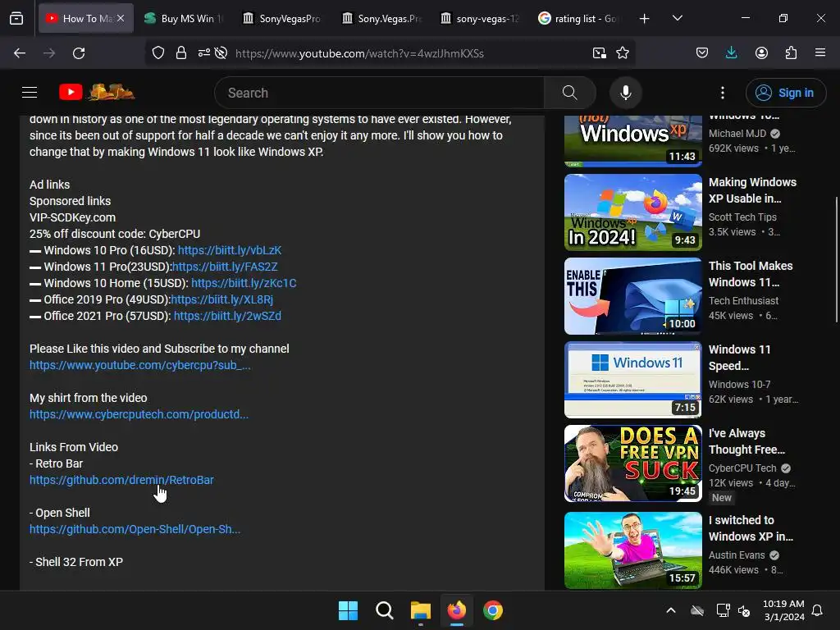The image size is (840, 630).
Task: Open the site permissions icon in the address bar
Action: (x=203, y=53)
